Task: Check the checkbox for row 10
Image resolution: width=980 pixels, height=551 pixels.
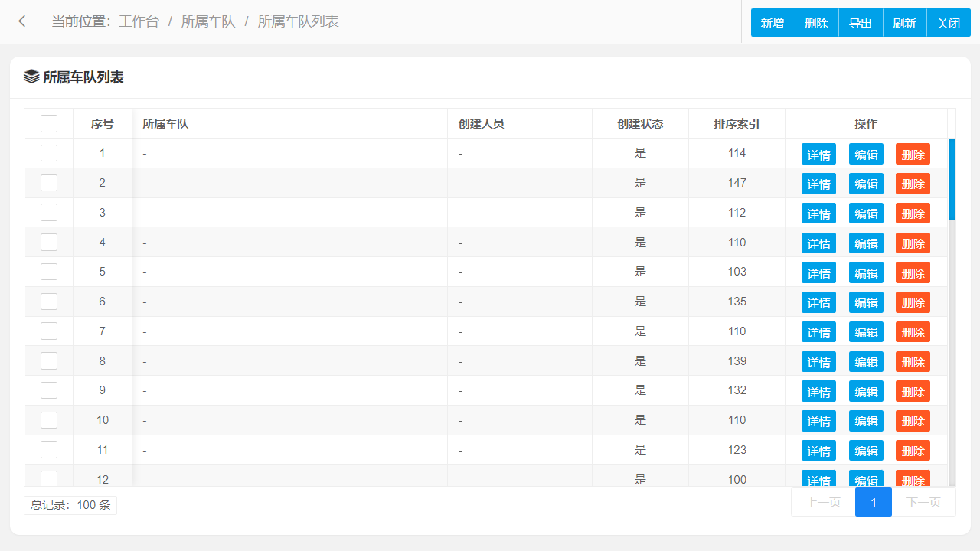Action: [49, 420]
